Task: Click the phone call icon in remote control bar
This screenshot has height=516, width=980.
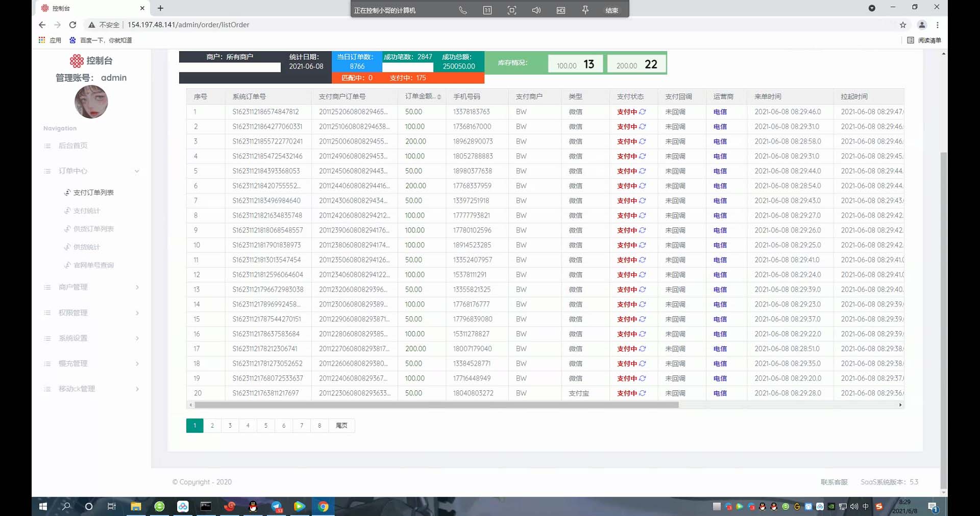Action: 462,10
